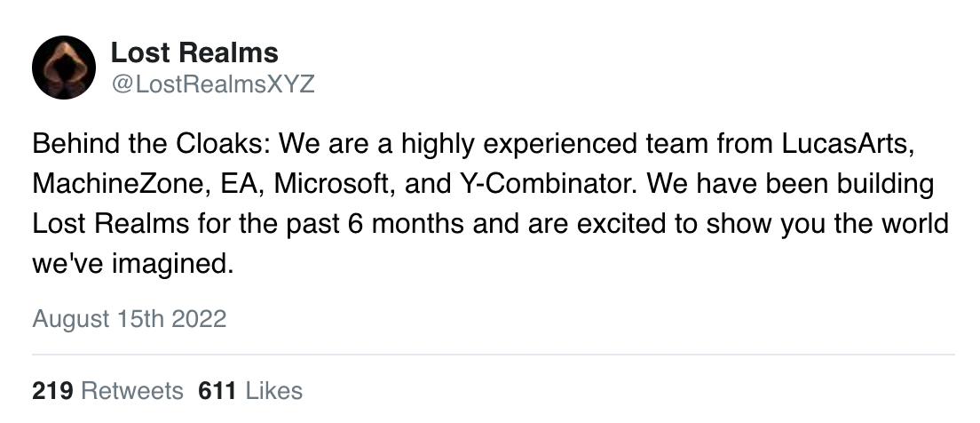980x423 pixels.
Task: Click the number 219 retweet count
Action: 52,390
